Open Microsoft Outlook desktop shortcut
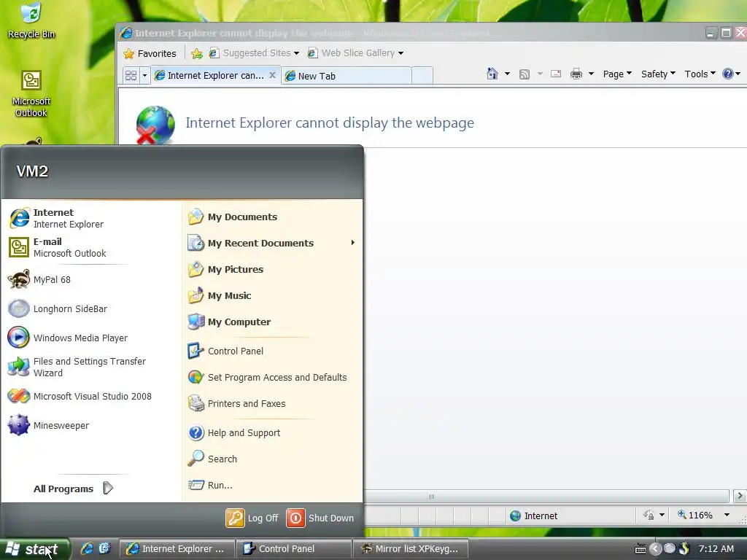Screen dimensions: 747x560 pos(31,94)
